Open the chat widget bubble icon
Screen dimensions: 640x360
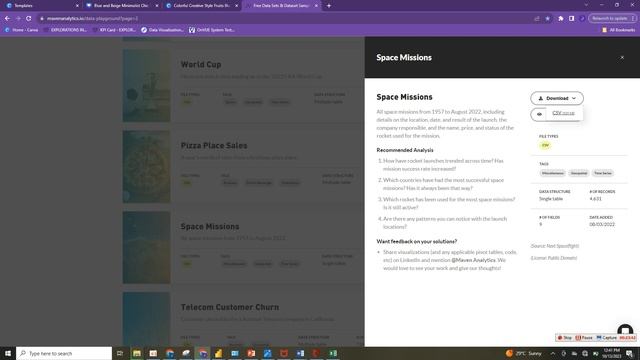click(625, 330)
